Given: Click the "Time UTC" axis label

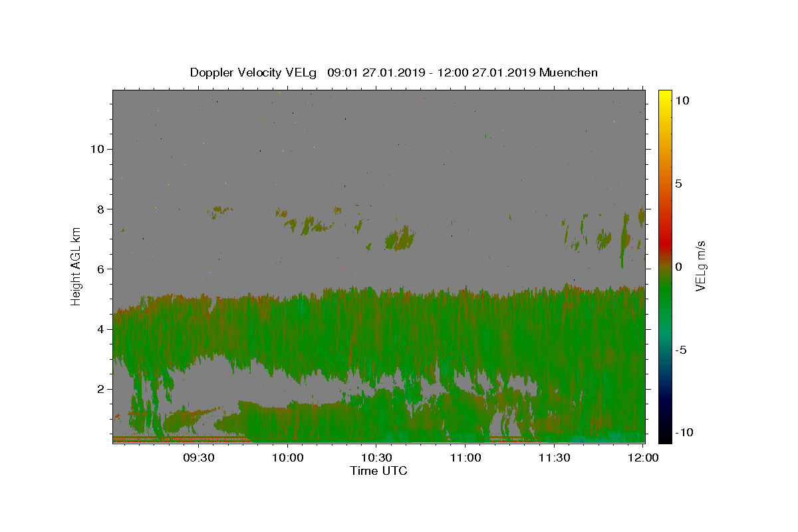Looking at the screenshot, I should (378, 471).
